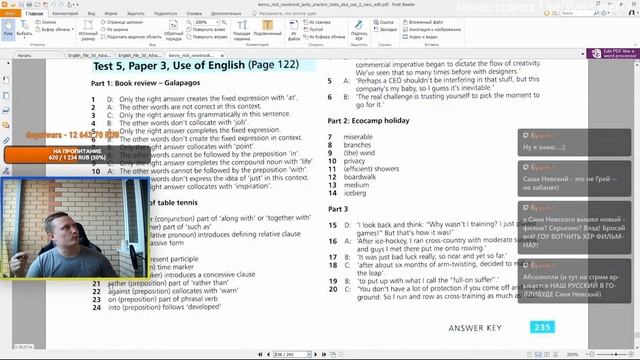
Task: Open the Справка ribbon tab
Action: [194, 13]
